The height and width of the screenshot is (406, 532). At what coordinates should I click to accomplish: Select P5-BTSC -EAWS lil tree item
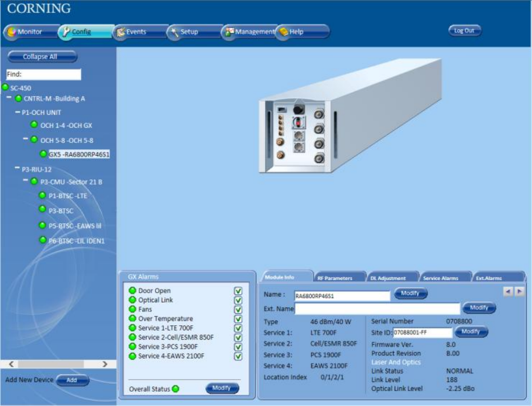point(75,226)
